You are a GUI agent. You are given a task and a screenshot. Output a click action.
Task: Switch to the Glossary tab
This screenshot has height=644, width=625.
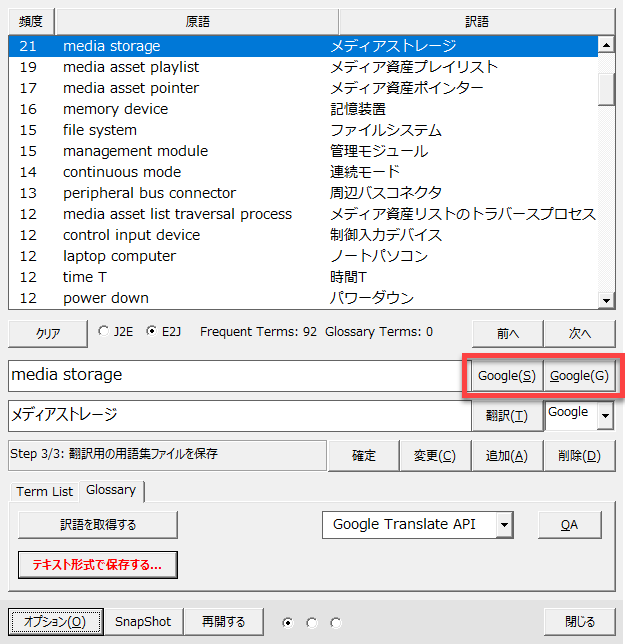111,490
